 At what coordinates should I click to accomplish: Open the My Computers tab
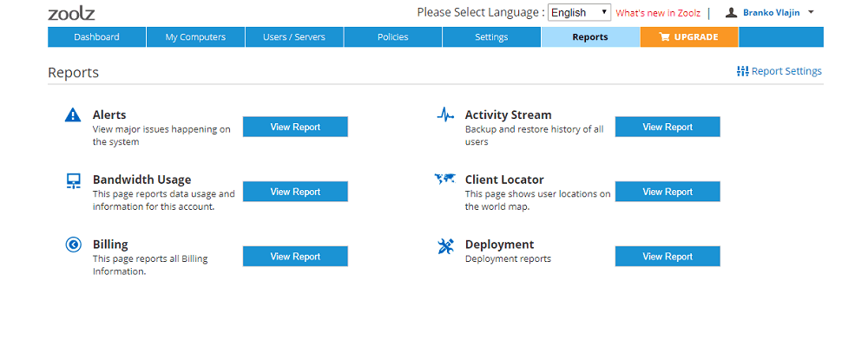point(195,37)
